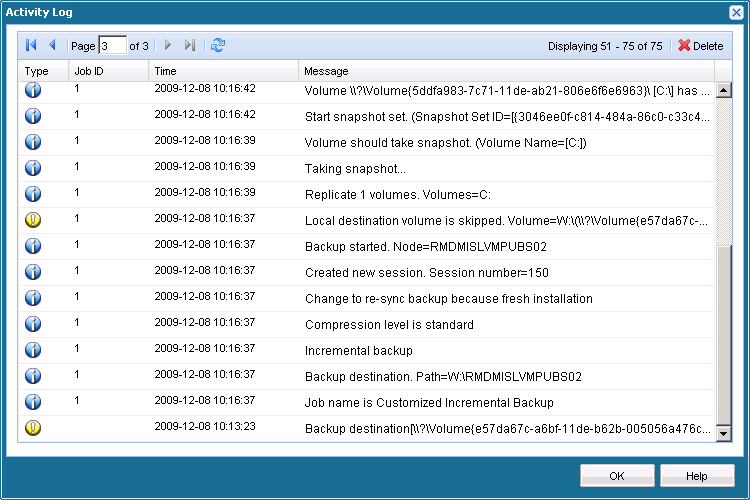Select 'Replicate 1 volumes. Volumes=C:' message
This screenshot has height=500, width=750.
click(x=397, y=195)
